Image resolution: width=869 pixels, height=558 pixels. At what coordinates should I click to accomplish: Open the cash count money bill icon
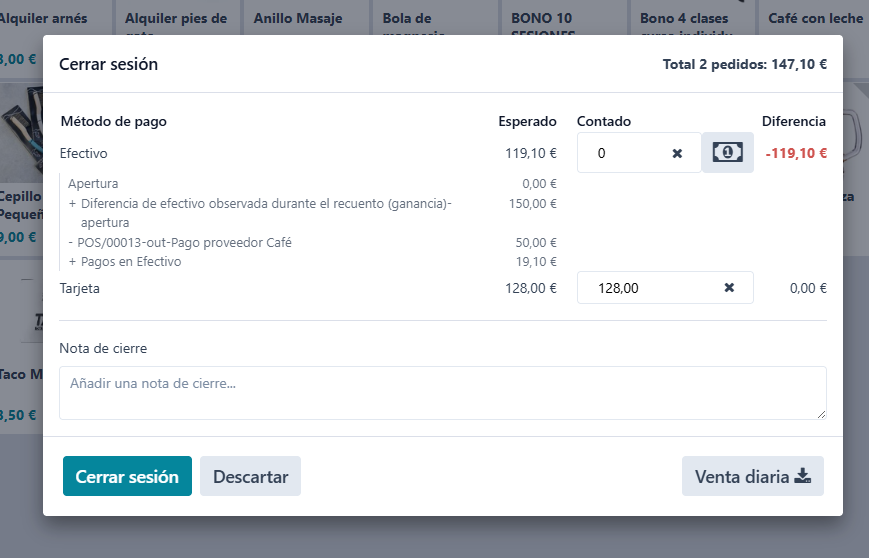727,153
